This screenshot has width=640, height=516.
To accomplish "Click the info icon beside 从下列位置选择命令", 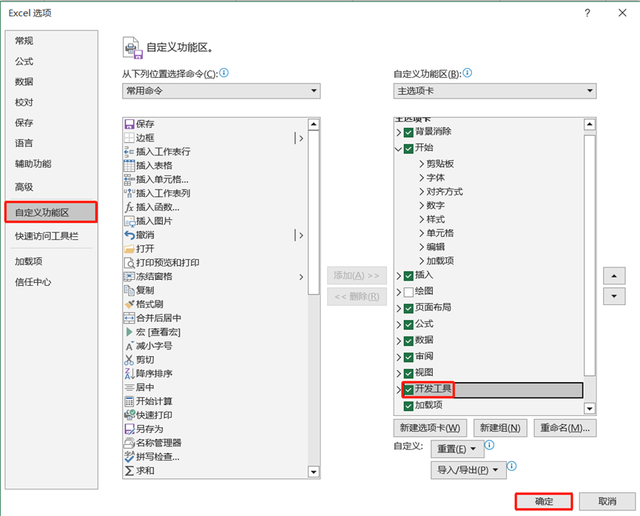I will (224, 73).
